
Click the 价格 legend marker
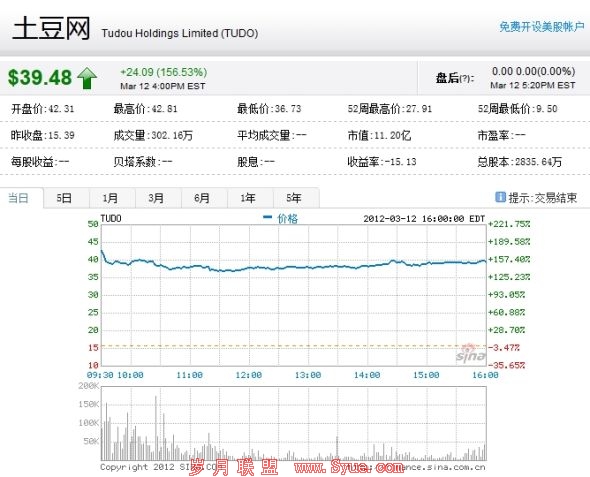pos(267,217)
